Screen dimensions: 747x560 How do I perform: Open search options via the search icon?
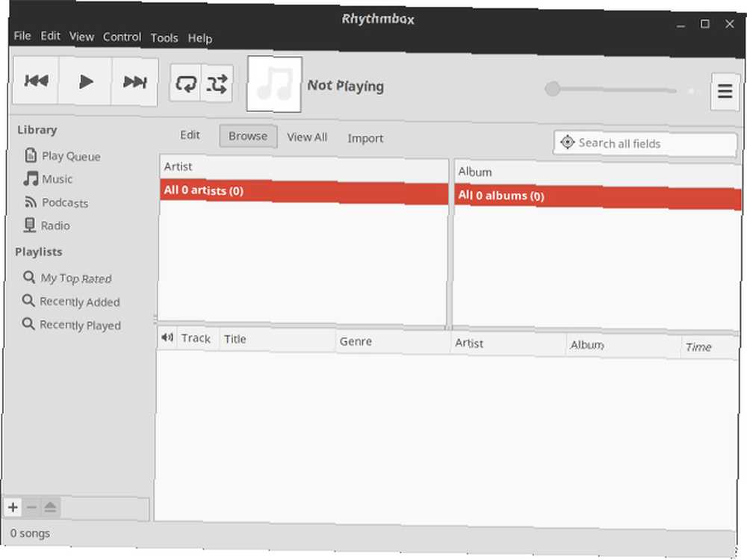coord(568,142)
